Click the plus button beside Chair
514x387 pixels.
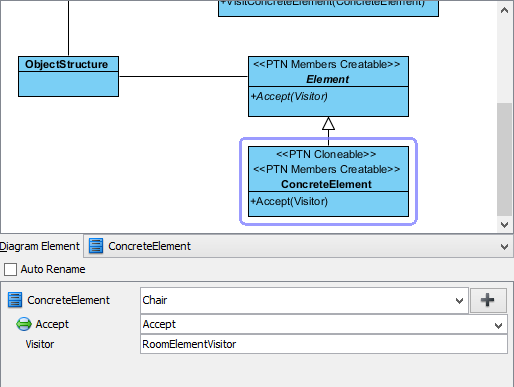488,300
